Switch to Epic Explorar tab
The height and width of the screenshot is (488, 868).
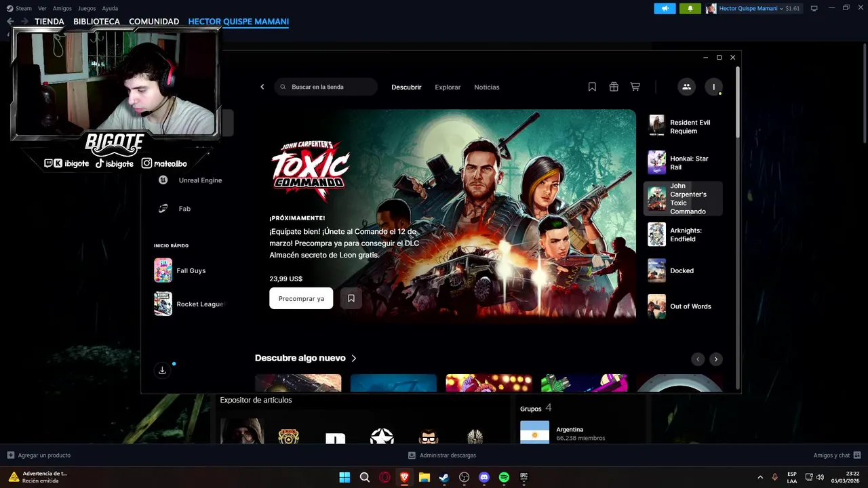(448, 87)
